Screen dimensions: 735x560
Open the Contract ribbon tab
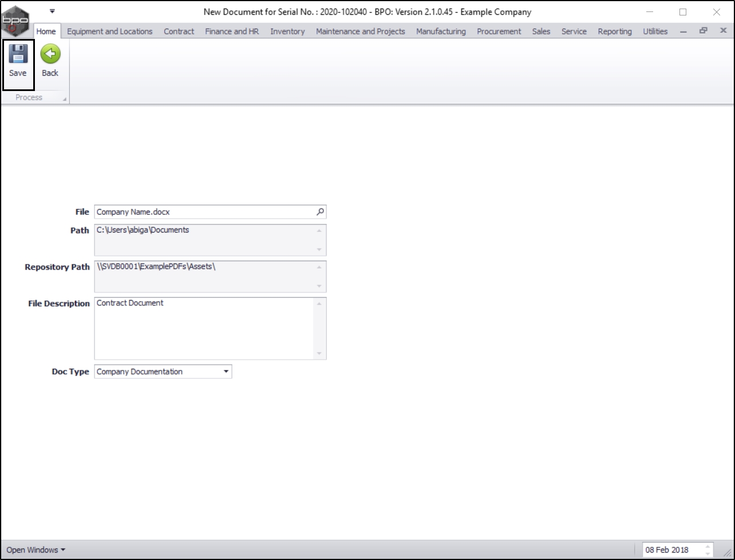pyautogui.click(x=179, y=31)
